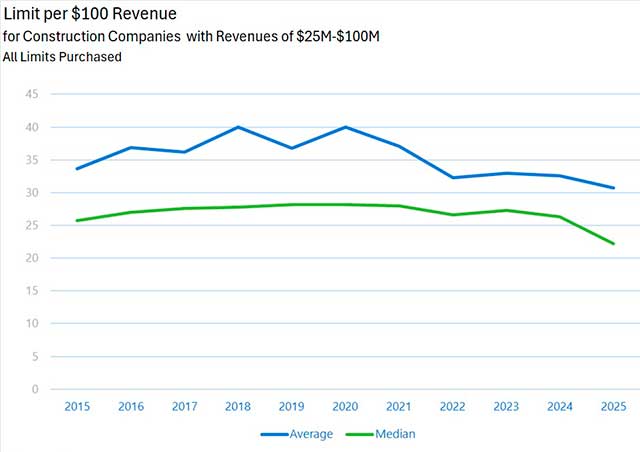Click the Median legend label
Viewport: 640px width, 452px height.
coord(397,434)
